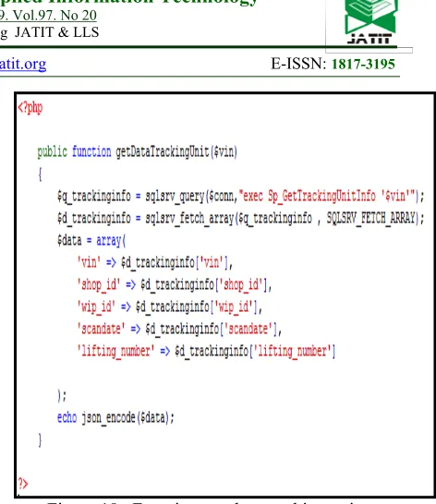Click the E-ISSN number 1817-3195
436x504 pixels.
click(363, 64)
